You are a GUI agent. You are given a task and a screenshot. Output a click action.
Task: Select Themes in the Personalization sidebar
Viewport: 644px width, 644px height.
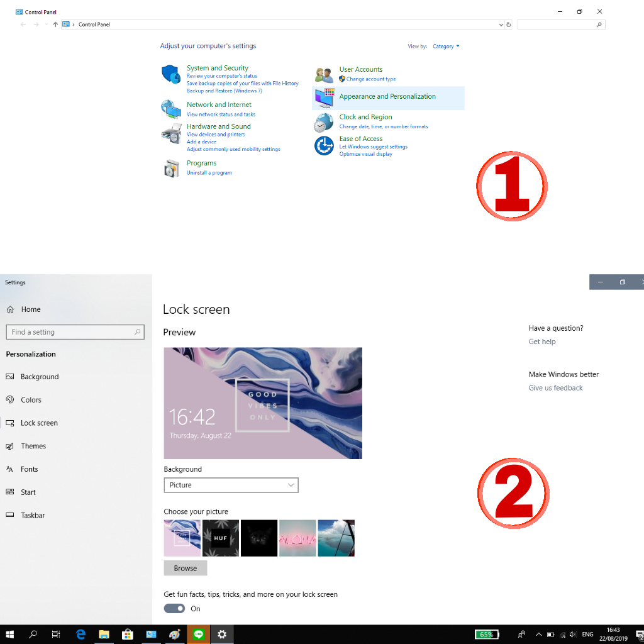(33, 446)
